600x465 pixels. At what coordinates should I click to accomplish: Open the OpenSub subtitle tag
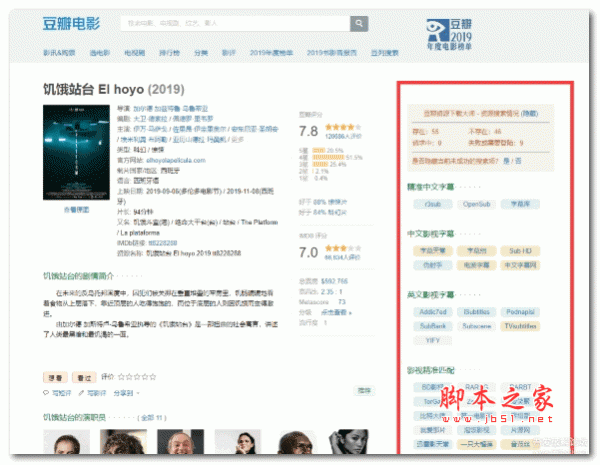point(476,204)
